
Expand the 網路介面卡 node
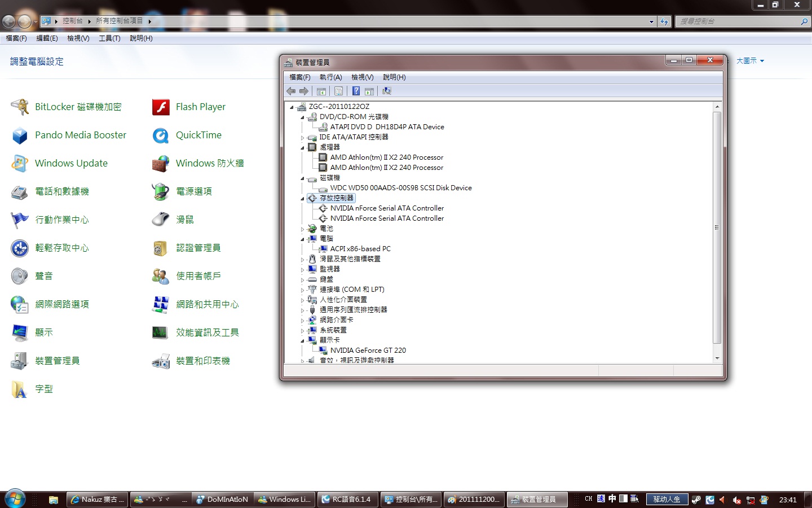tap(303, 320)
